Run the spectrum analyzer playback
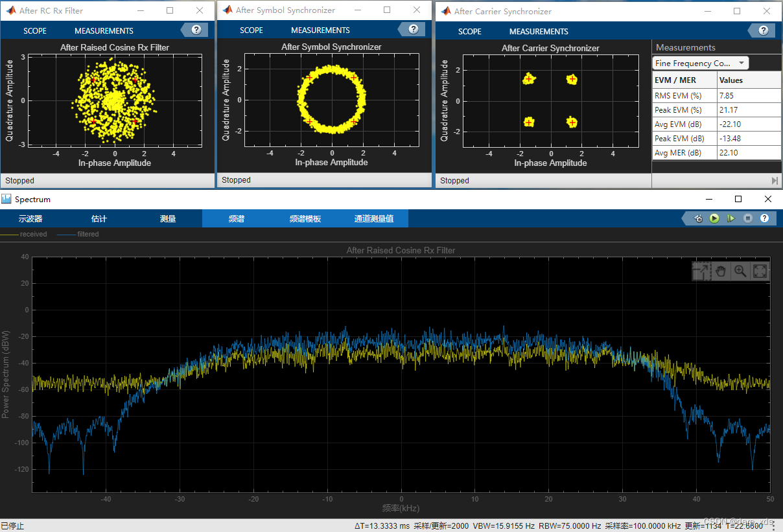 click(714, 218)
